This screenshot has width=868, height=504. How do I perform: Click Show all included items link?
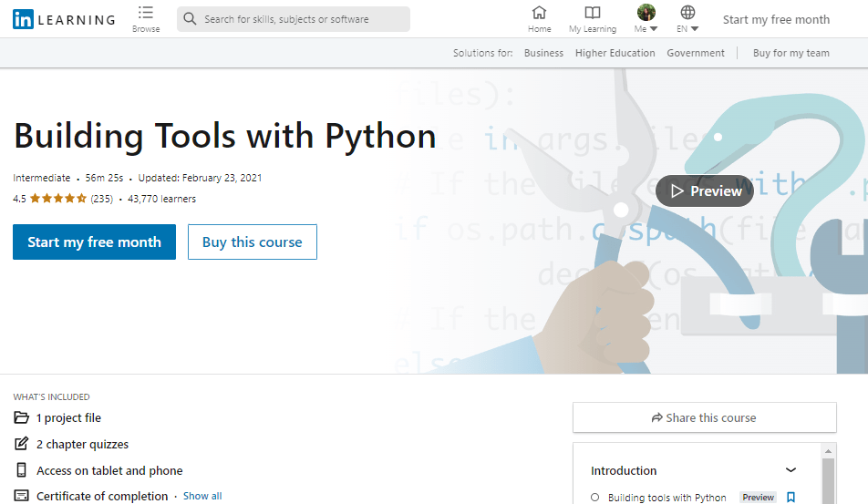click(202, 497)
